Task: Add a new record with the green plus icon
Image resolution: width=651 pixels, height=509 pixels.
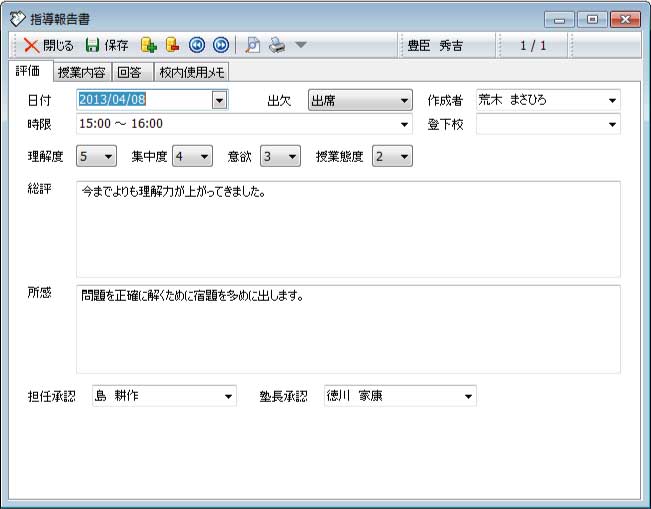Action: pyautogui.click(x=148, y=45)
